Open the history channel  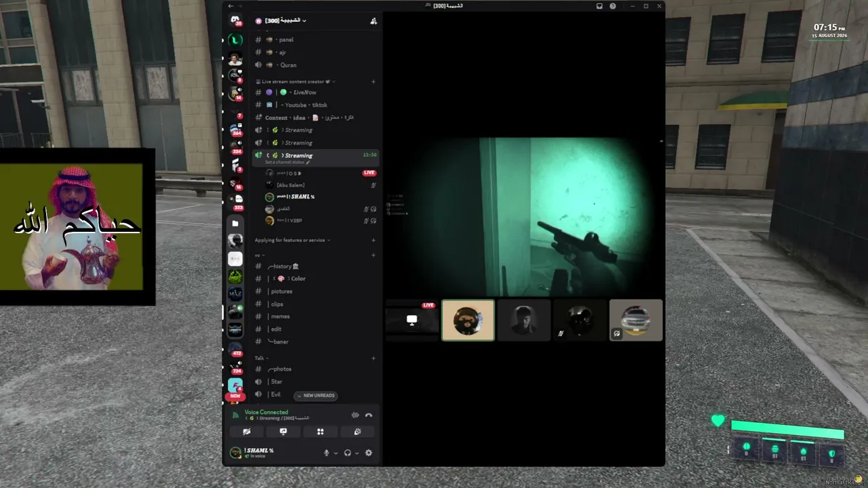click(x=315, y=266)
